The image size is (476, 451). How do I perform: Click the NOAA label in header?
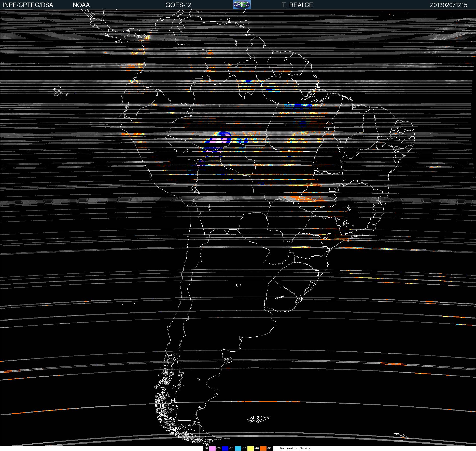point(81,5)
